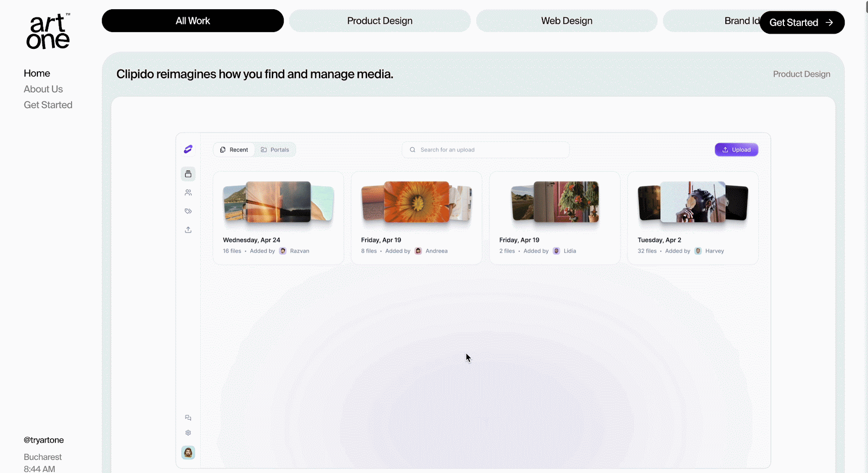868x473 pixels.
Task: Go to Home in left navigation
Action: coord(37,73)
